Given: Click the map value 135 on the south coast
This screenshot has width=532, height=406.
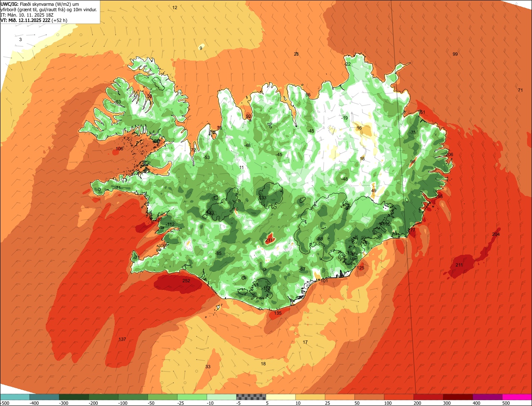Looking at the screenshot, I should tap(278, 313).
